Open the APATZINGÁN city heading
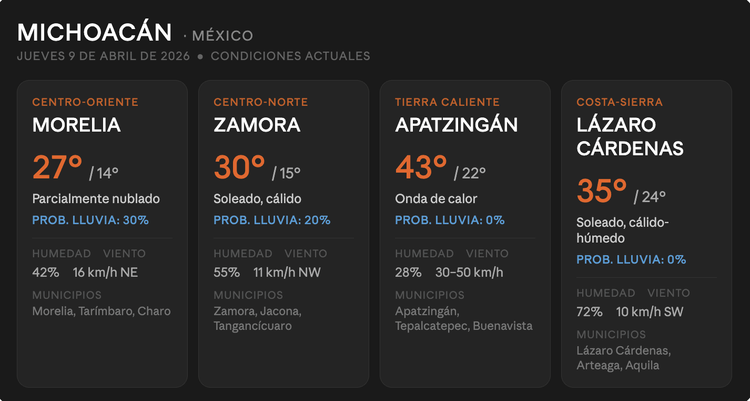 [456, 125]
